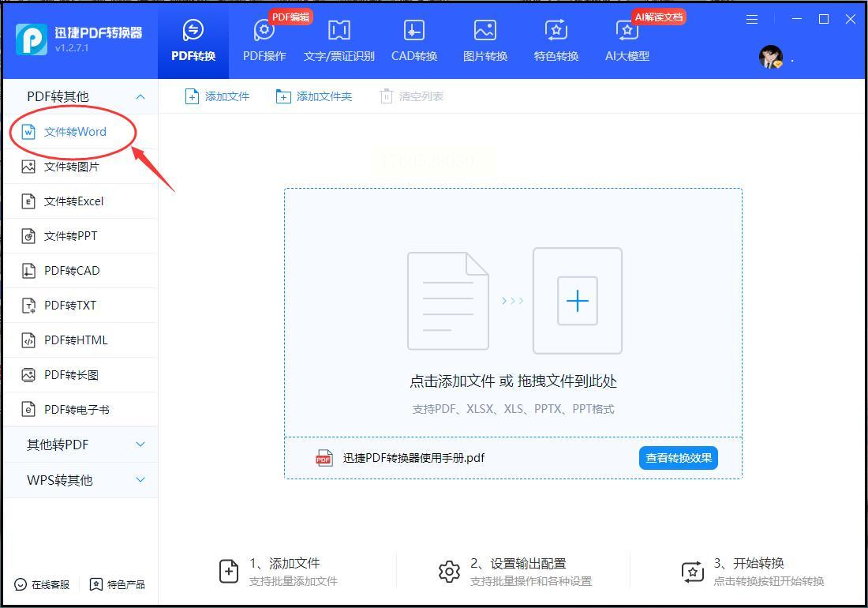The image size is (868, 608).
Task: Click 添加文件夹 toolbar button
Action: [x=314, y=96]
